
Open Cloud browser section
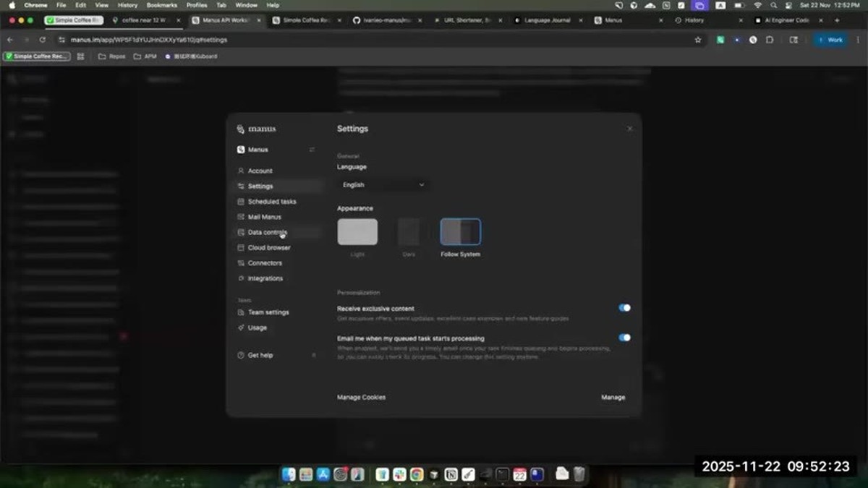(278, 247)
